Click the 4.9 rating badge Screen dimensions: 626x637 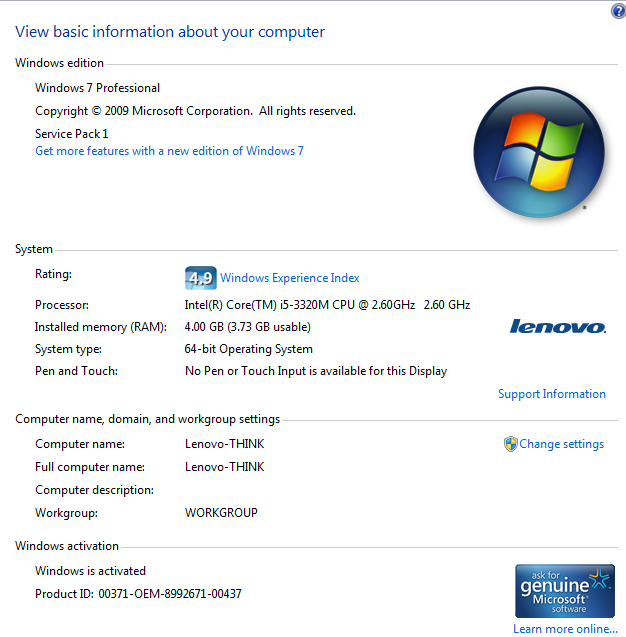201,278
